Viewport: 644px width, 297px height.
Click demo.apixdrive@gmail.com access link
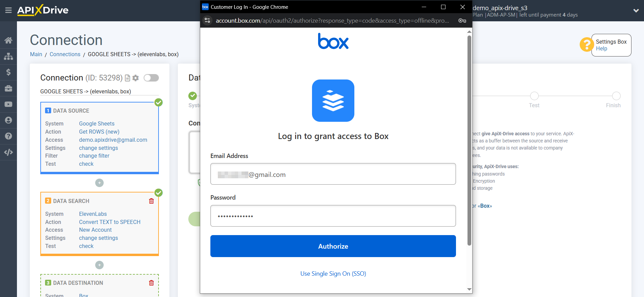click(x=113, y=140)
